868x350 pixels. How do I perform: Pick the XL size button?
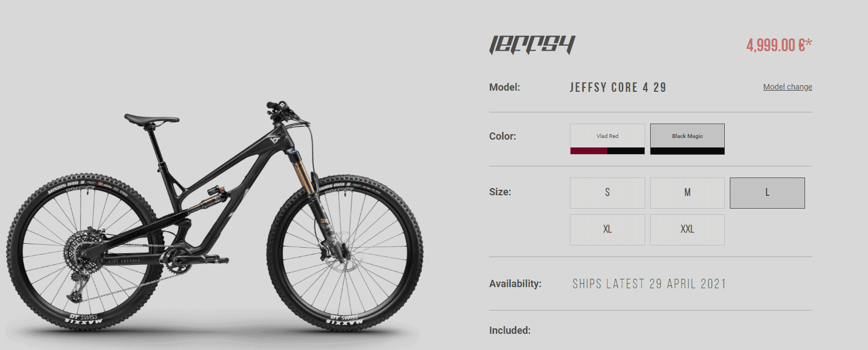point(607,230)
